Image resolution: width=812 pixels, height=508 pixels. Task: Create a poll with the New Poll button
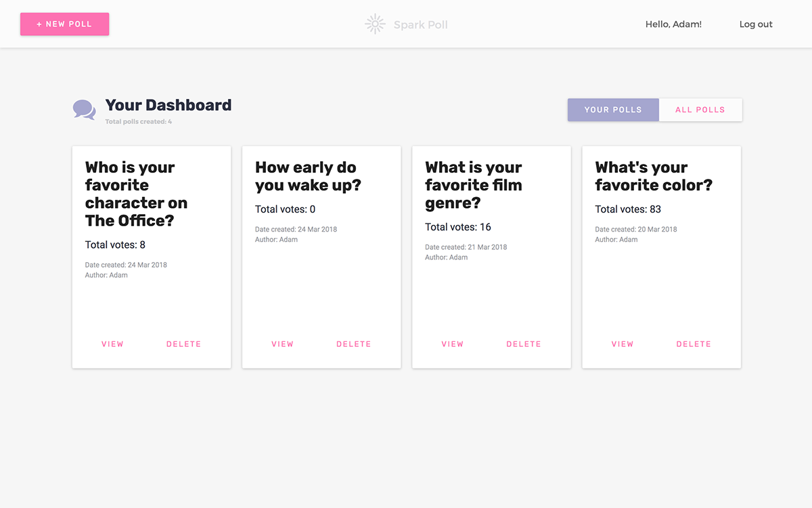(x=64, y=24)
